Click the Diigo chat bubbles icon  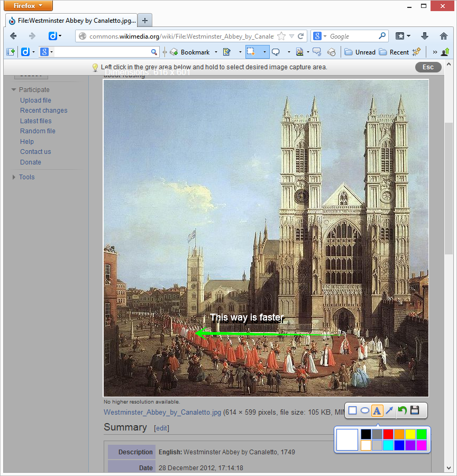[x=317, y=52]
